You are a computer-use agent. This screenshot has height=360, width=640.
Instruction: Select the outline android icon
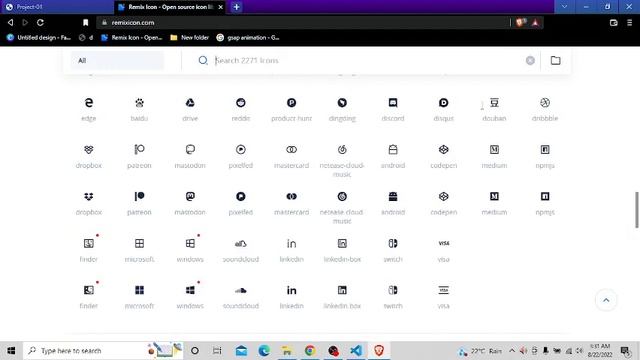[x=393, y=150]
